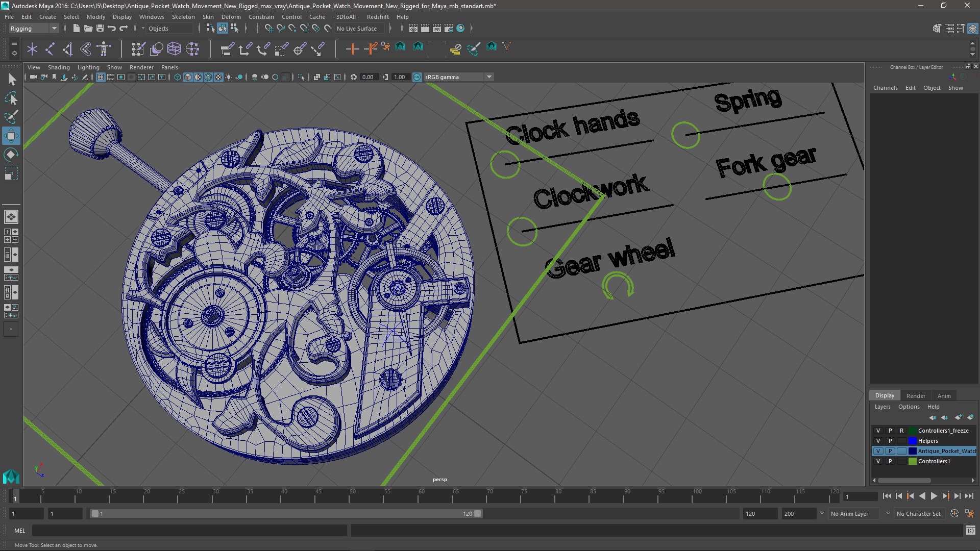This screenshot has width=980, height=551.
Task: Open the sRGB gamma color space dropdown
Action: [489, 77]
